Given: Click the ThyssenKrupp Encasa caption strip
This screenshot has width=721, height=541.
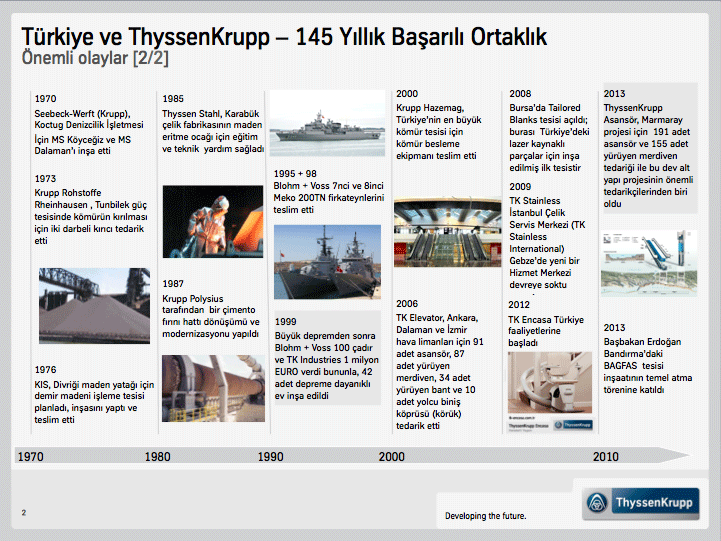Looking at the screenshot, I should click(x=550, y=425).
